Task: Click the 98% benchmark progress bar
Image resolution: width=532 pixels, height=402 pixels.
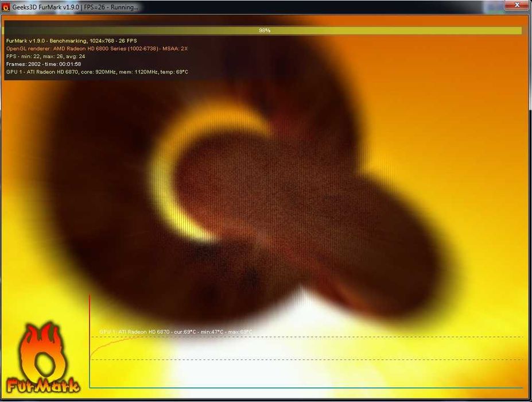Action: (262, 30)
